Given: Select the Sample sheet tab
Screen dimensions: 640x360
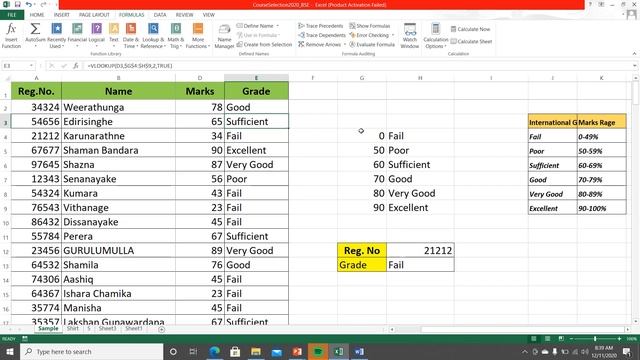Looking at the screenshot, I should pyautogui.click(x=48, y=329).
